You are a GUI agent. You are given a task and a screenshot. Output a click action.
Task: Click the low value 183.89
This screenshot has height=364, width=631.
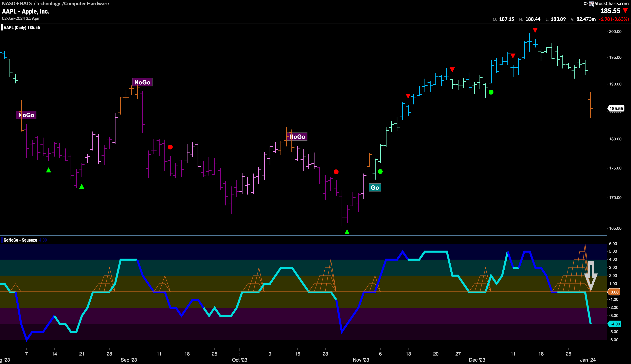pyautogui.click(x=558, y=19)
